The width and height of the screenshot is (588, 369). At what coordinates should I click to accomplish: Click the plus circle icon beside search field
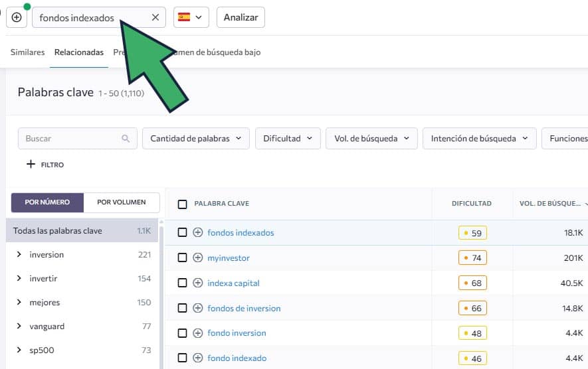click(17, 17)
